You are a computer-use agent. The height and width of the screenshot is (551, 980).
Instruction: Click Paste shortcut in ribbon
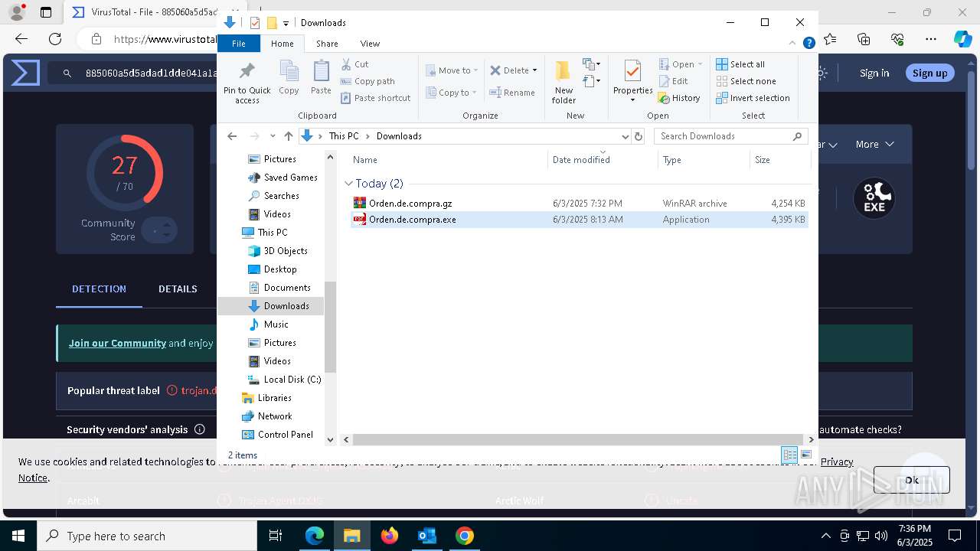(375, 98)
